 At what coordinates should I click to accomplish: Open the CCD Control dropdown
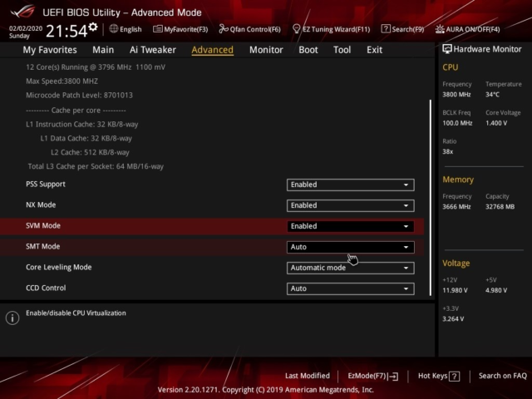pos(350,288)
